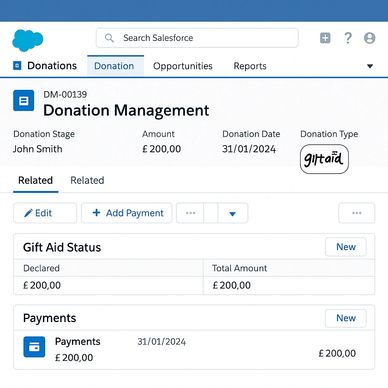Open the Opportunities tab

(x=183, y=66)
